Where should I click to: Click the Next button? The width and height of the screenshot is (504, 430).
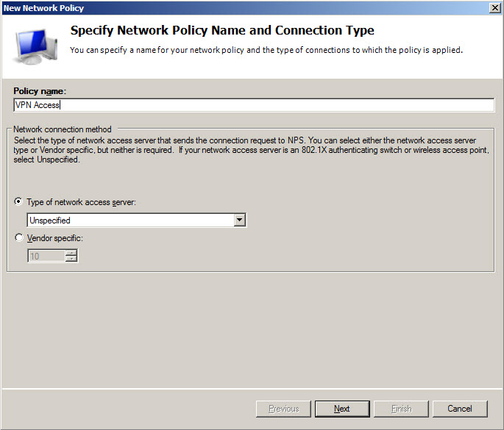pos(342,409)
